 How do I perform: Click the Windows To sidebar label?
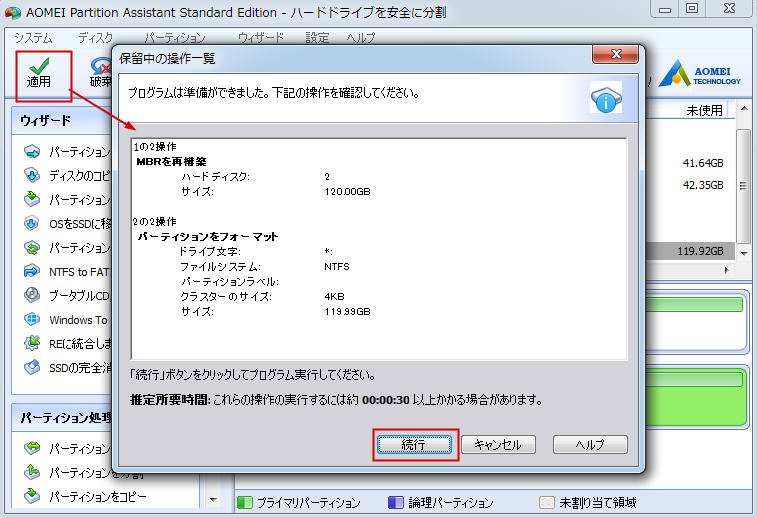79,320
